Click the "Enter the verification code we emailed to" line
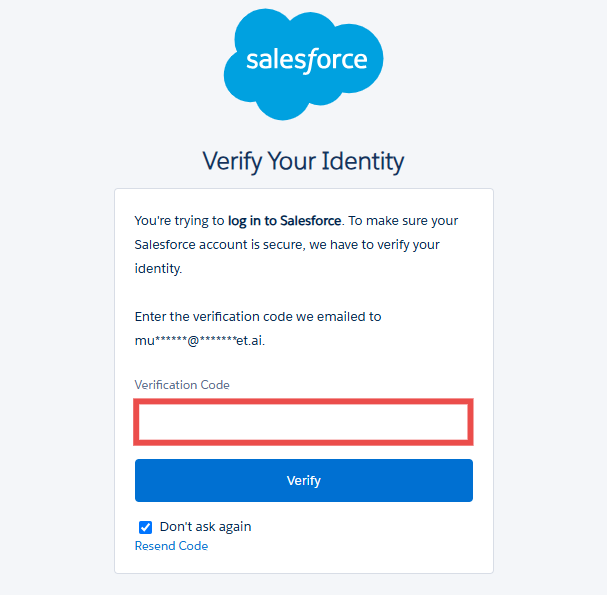The image size is (607, 595). tap(258, 316)
